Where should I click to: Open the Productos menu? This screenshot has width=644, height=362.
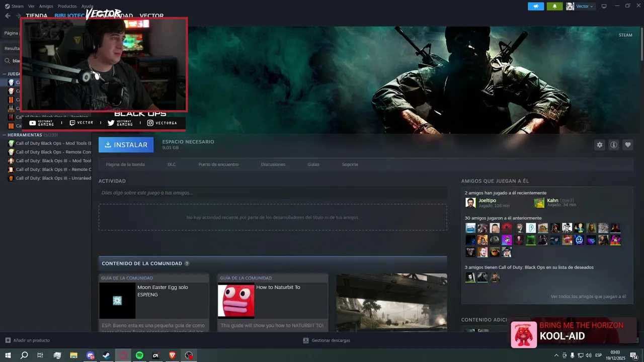point(67,6)
